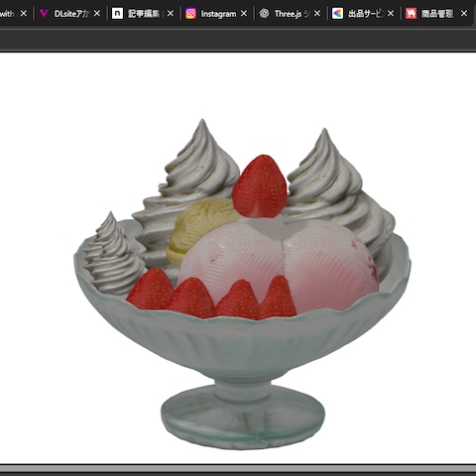Image resolution: width=476 pixels, height=476 pixels.
Task: Open the 商品管理 tab
Action: coord(437,14)
